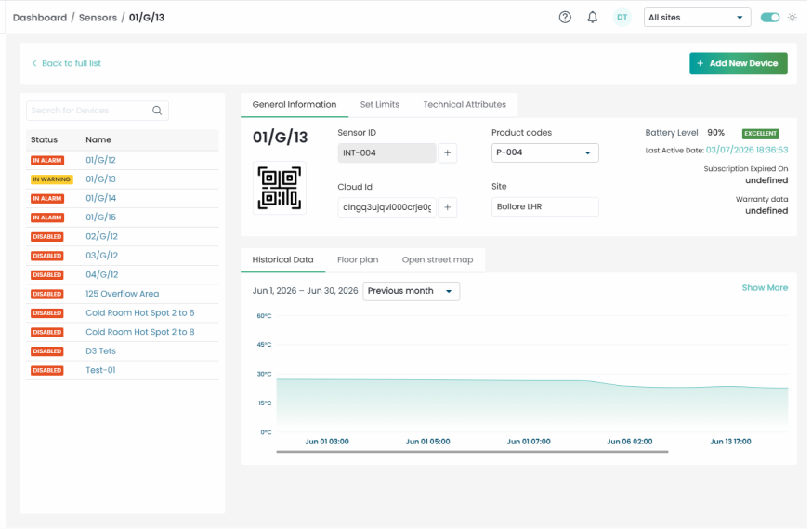Select device 03/G/12 in list
Screen dimensions: 812x529
[x=101, y=256]
